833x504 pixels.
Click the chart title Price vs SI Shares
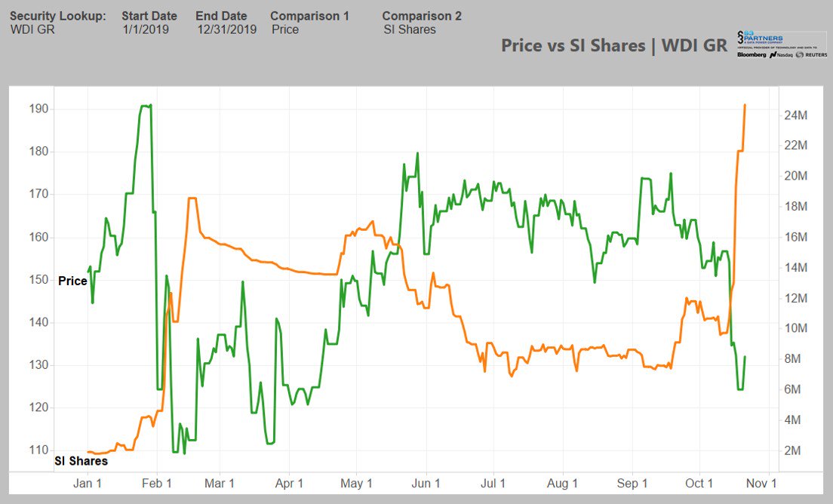[x=614, y=45]
